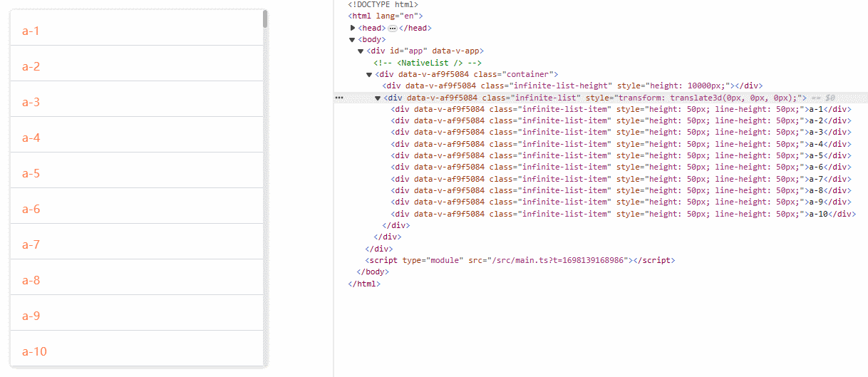Expand the head element node
Image resolution: width=868 pixels, height=377 pixels.
tap(353, 28)
